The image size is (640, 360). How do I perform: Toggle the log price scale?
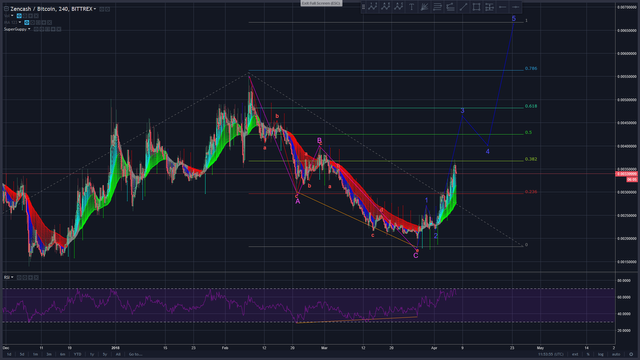[x=601, y=354]
